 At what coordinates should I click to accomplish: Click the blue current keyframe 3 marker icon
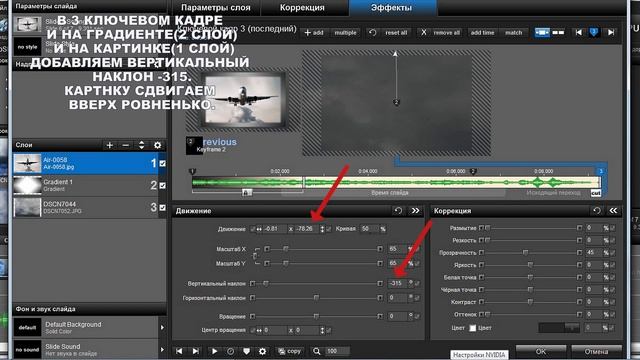coord(594,32)
